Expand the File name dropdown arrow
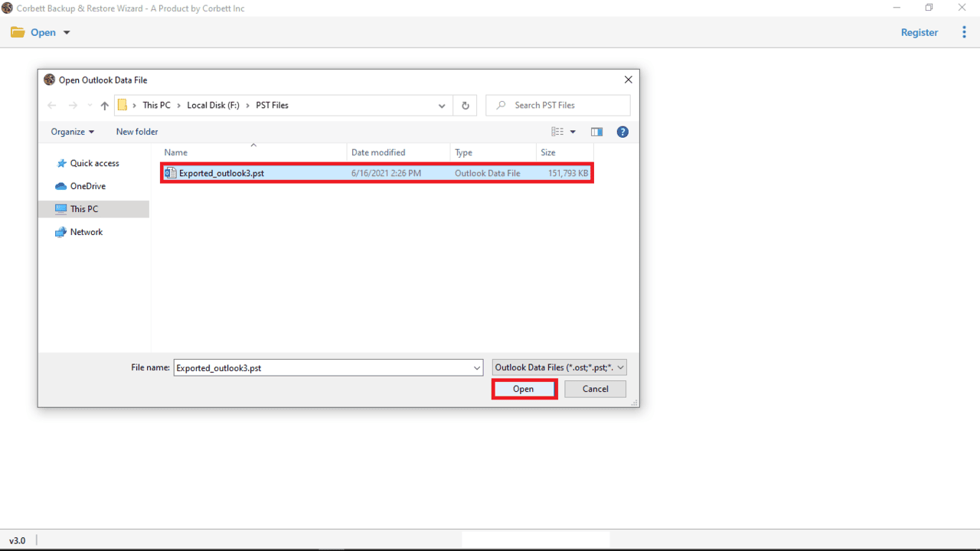Image resolution: width=980 pixels, height=551 pixels. point(477,368)
